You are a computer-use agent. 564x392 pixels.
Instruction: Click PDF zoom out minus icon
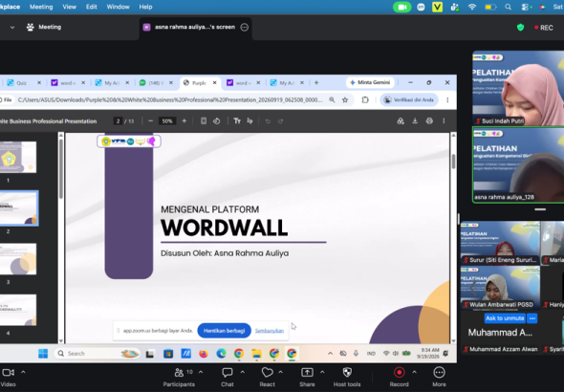pos(151,121)
